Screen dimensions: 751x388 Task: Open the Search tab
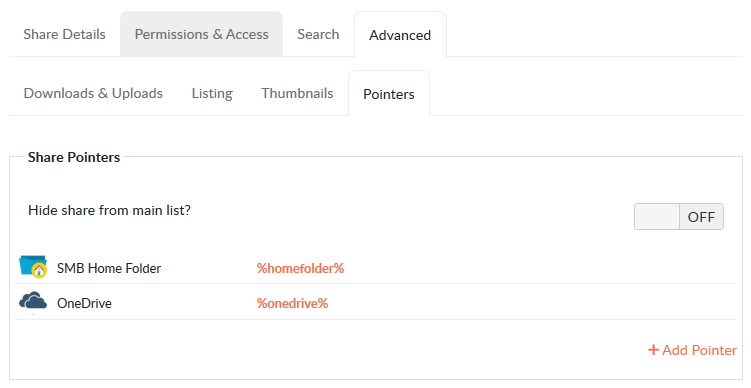coord(318,34)
